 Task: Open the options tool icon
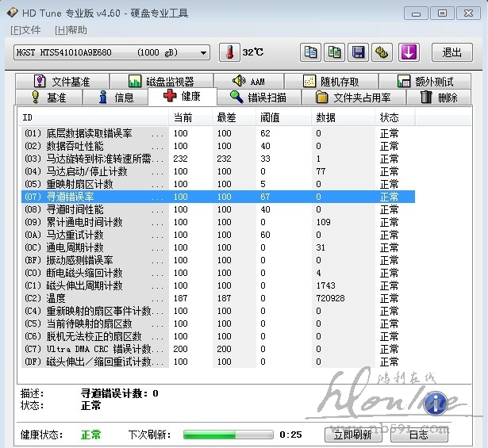[382, 52]
